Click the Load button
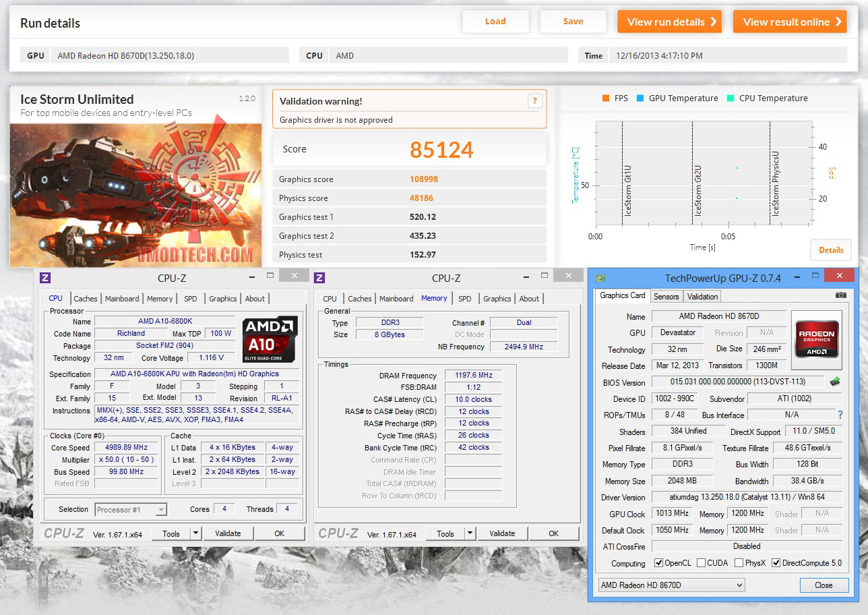This screenshot has width=868, height=615. coord(495,22)
